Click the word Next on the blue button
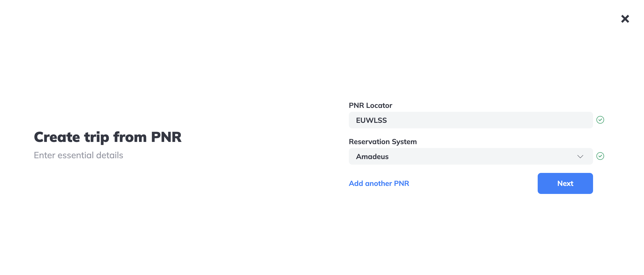 565,183
